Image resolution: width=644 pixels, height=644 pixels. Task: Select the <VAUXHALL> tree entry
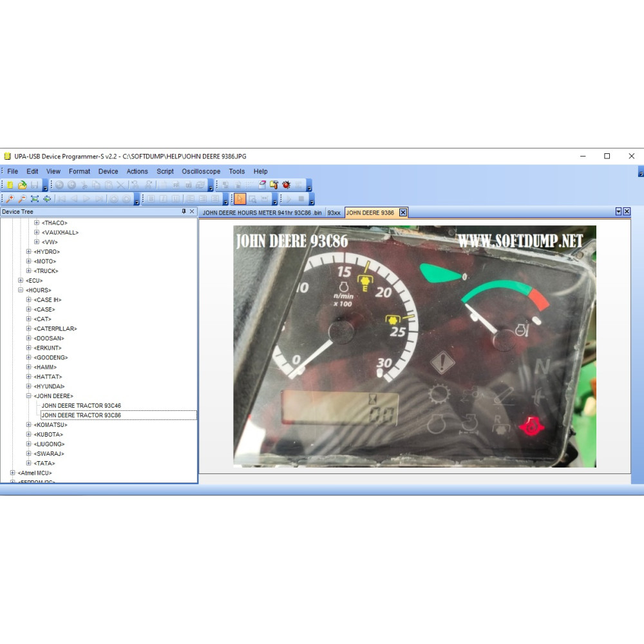click(x=60, y=232)
